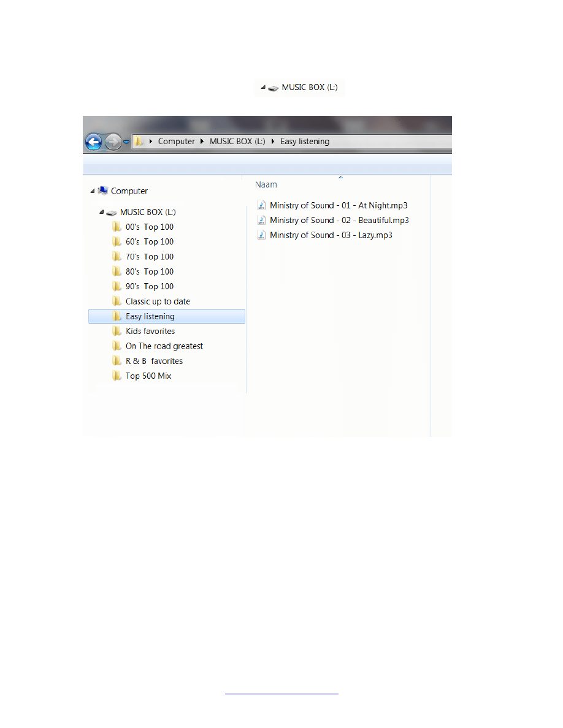
Task: Click the blue Back navigation arrow
Action: click(93, 142)
